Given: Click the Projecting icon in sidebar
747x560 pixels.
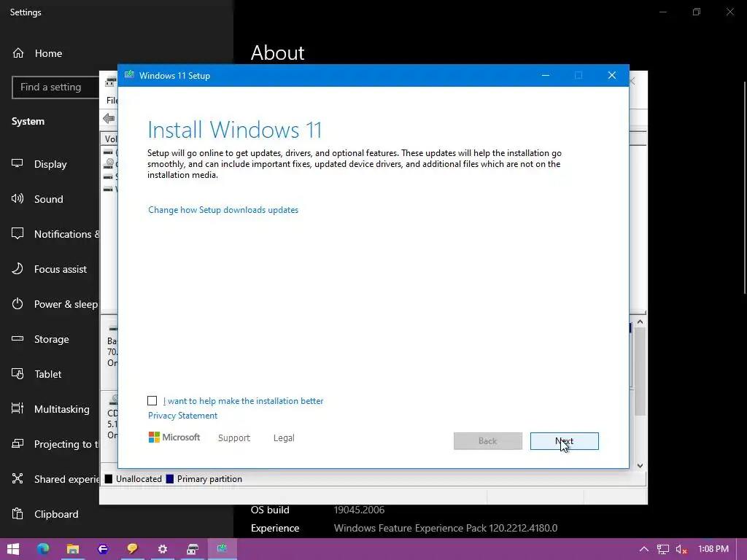Looking at the screenshot, I should pos(18,443).
